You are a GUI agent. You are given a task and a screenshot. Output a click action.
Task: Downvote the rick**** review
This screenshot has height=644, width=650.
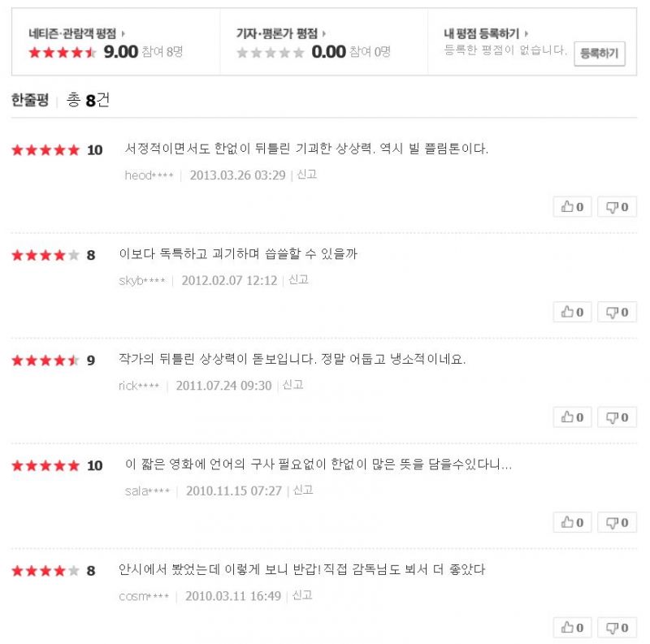pyautogui.click(x=617, y=417)
